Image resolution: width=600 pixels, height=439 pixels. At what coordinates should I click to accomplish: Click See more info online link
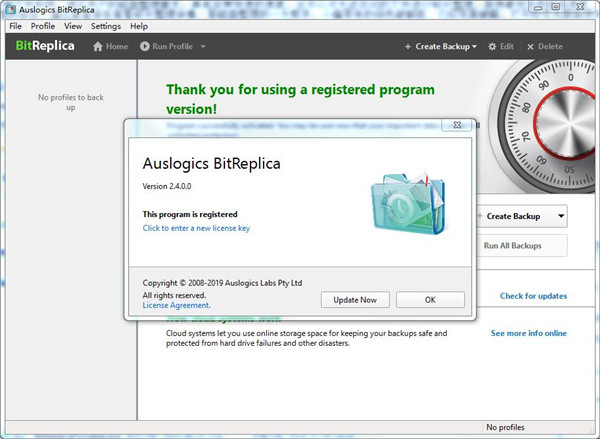coord(528,333)
